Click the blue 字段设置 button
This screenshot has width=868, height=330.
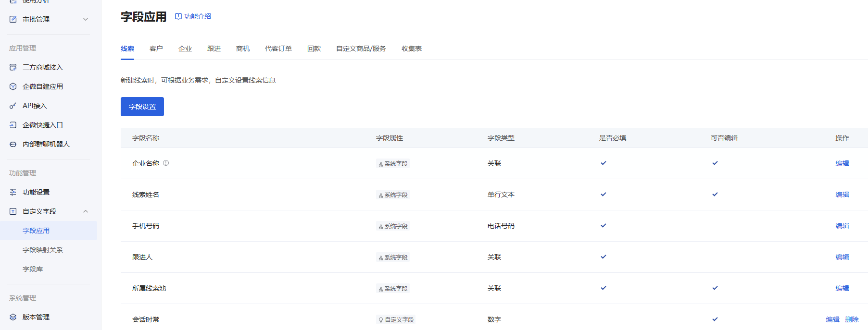pyautogui.click(x=142, y=107)
